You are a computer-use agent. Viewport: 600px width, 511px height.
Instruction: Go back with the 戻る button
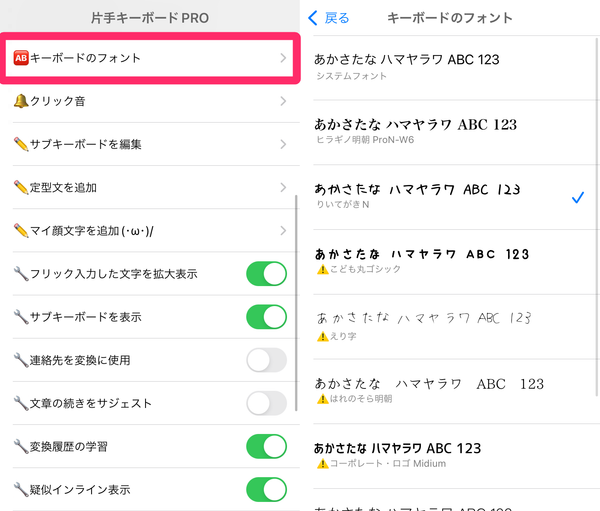click(329, 18)
